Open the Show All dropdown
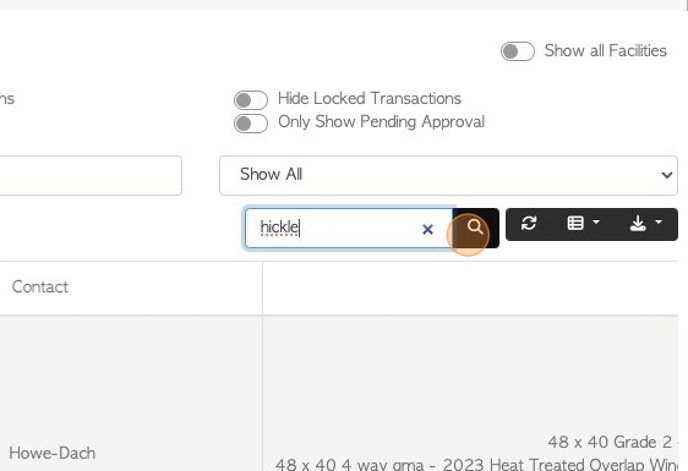 point(448,175)
